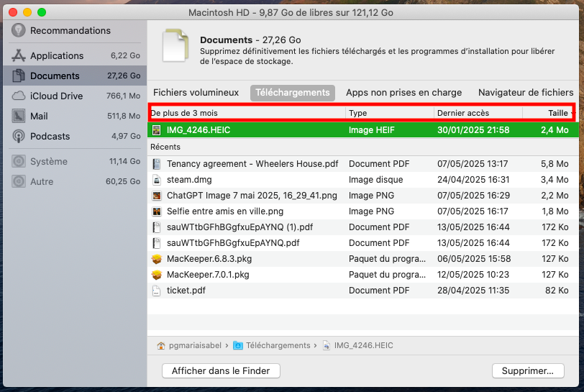Image resolution: width=584 pixels, height=392 pixels.
Task: Click the 24/04/2025 16:31 date cell
Action: (x=473, y=180)
